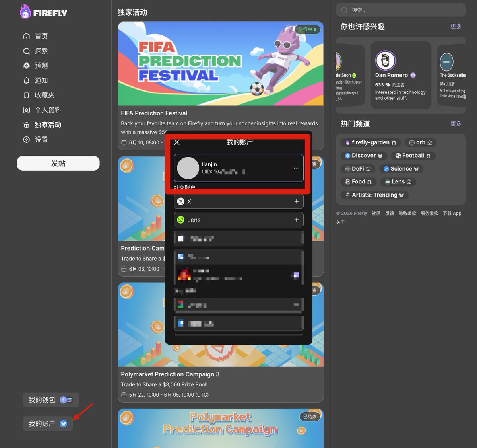Open 我的钱包 wallet button
The width and height of the screenshot is (477, 448).
click(x=50, y=400)
